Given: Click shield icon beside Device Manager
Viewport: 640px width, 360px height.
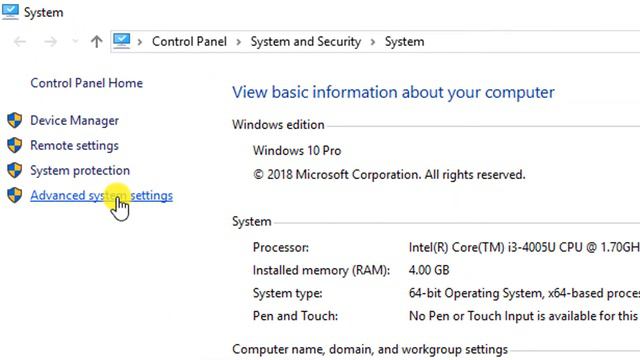Looking at the screenshot, I should [x=15, y=120].
